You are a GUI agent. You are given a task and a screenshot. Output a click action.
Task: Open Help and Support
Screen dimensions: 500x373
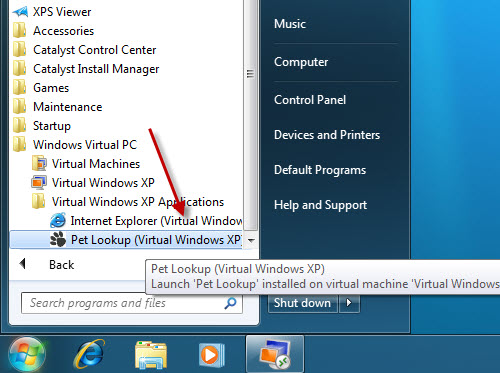pyautogui.click(x=320, y=205)
